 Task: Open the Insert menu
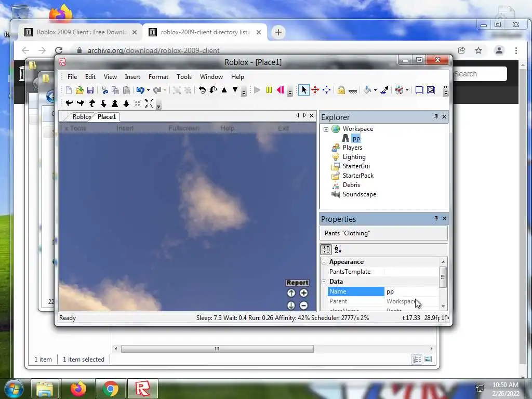click(x=132, y=77)
